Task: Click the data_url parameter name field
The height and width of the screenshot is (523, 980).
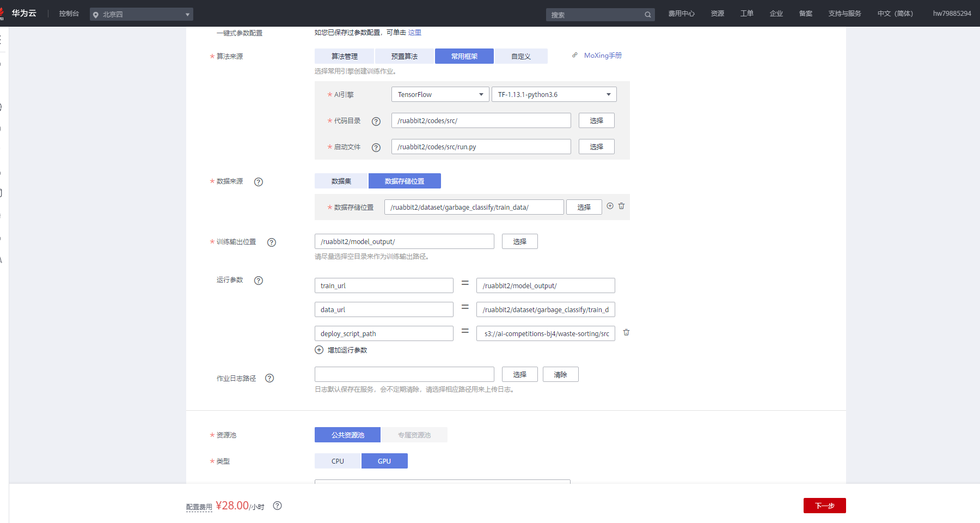Action: coord(384,309)
